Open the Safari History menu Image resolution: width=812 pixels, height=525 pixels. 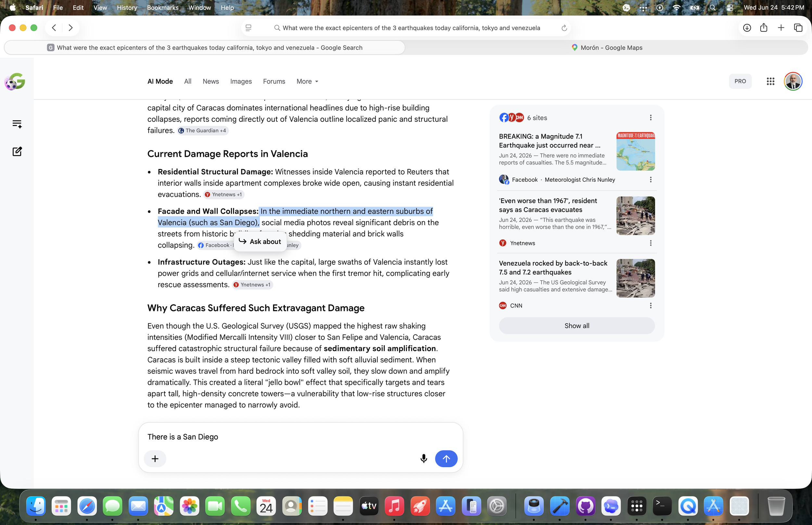point(127,7)
